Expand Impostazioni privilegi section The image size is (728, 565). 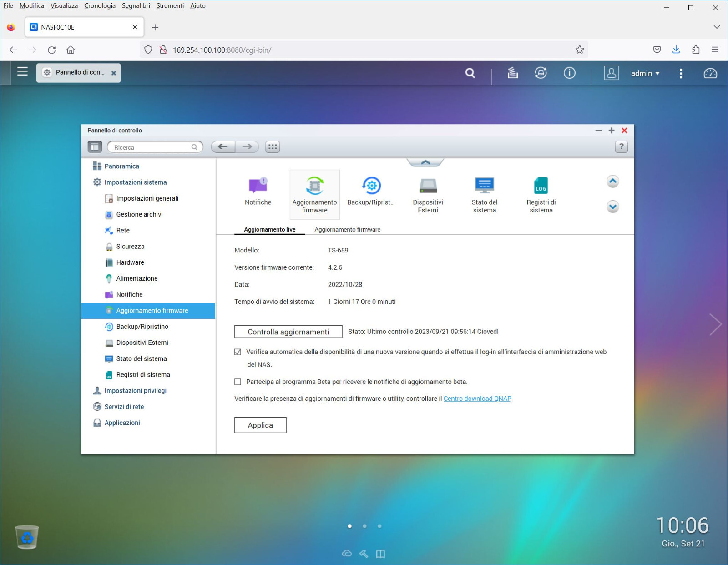pos(136,390)
